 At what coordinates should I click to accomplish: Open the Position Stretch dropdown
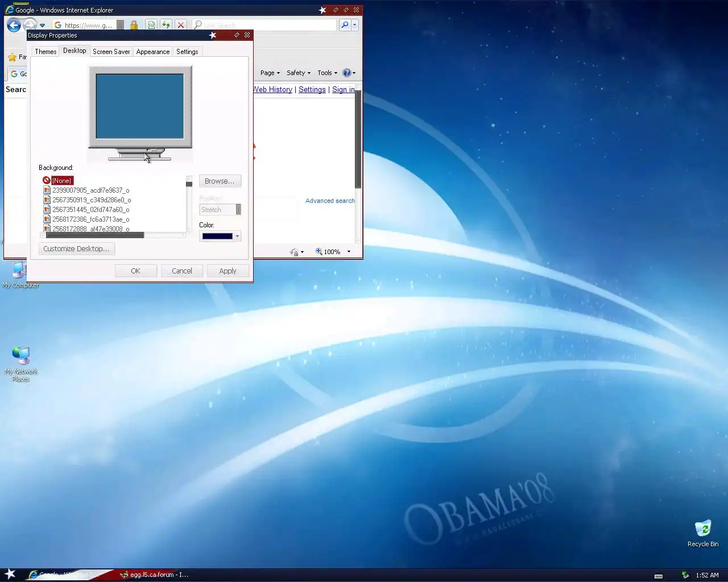[220, 210]
